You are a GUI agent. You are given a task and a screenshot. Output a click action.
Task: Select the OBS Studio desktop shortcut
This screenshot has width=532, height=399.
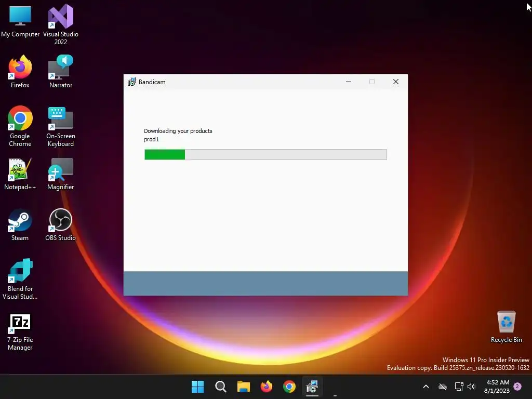[x=61, y=225]
